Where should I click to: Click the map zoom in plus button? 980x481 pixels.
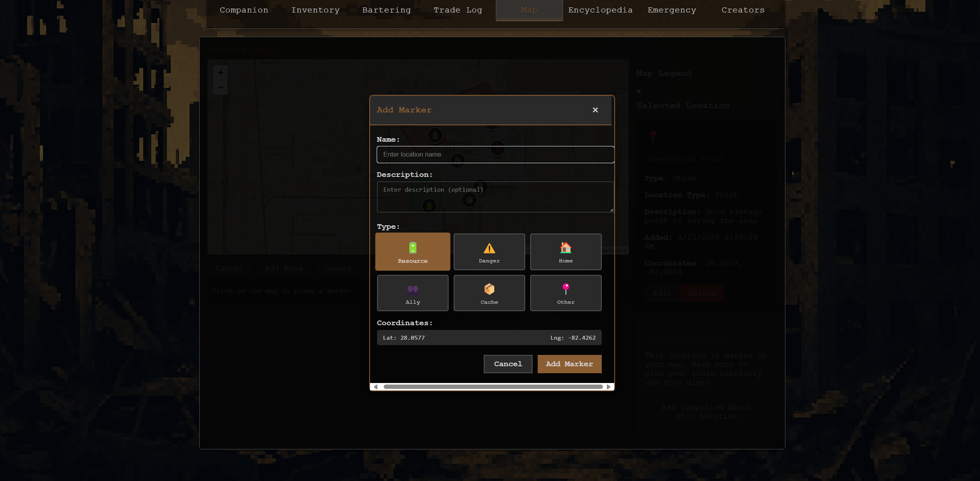coord(220,73)
